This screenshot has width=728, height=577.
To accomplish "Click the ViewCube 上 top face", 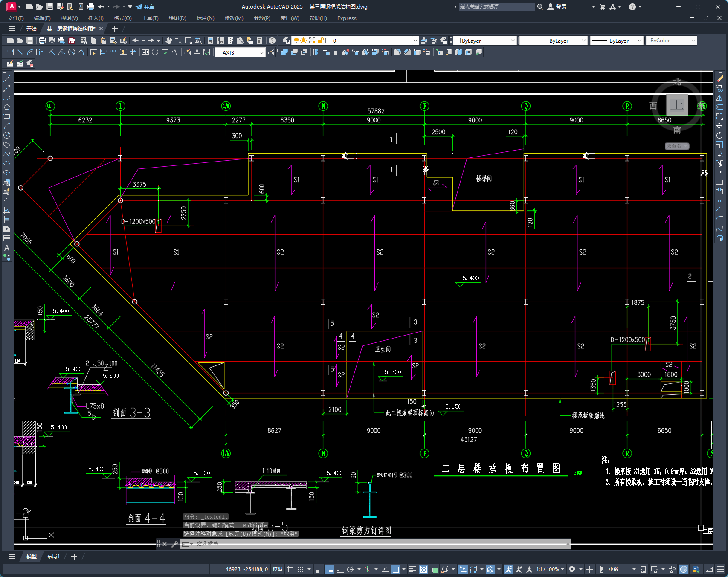I will click(677, 105).
